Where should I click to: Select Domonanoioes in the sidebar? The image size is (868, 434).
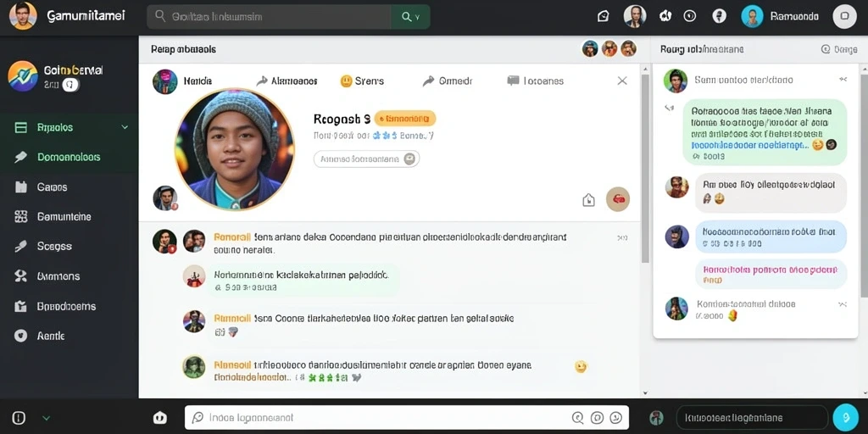point(70,157)
